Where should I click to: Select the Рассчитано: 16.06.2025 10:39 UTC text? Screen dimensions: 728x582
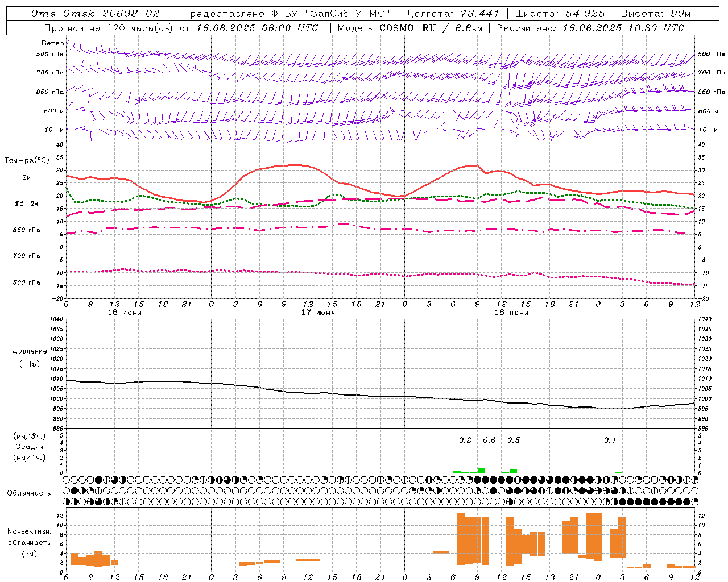590,28
